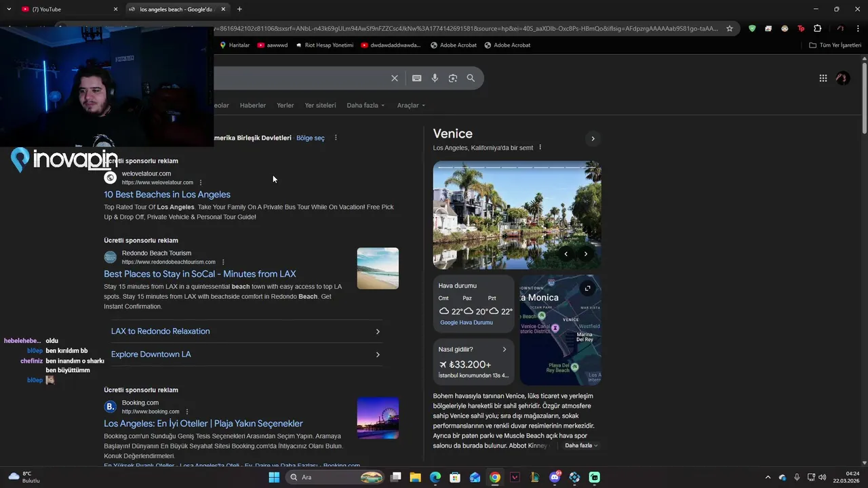Open the Redondo beach ad thumbnail
The height and width of the screenshot is (488, 868).
378,268
